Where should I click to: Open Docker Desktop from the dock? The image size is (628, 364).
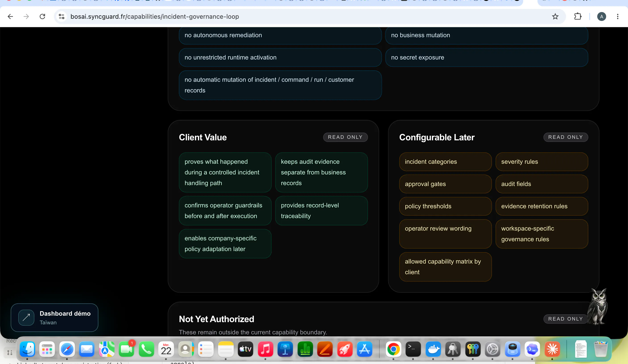433,349
